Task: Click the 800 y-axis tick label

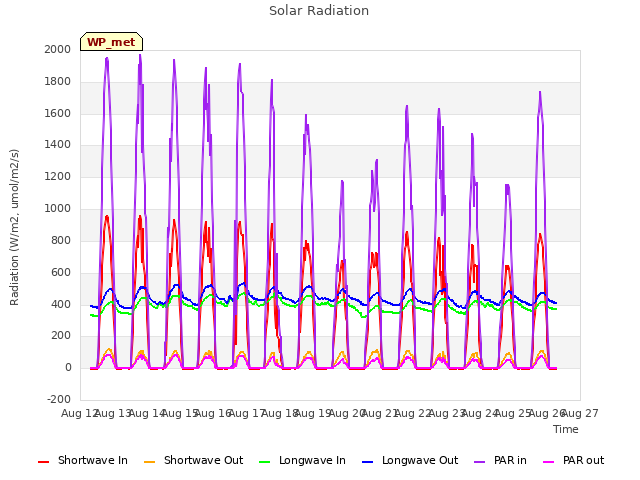Action: [x=61, y=240]
